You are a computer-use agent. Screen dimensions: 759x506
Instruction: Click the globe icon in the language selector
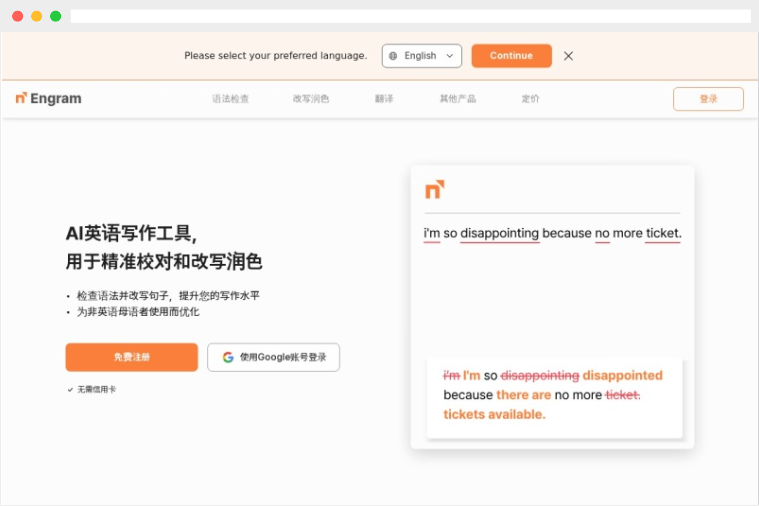393,56
